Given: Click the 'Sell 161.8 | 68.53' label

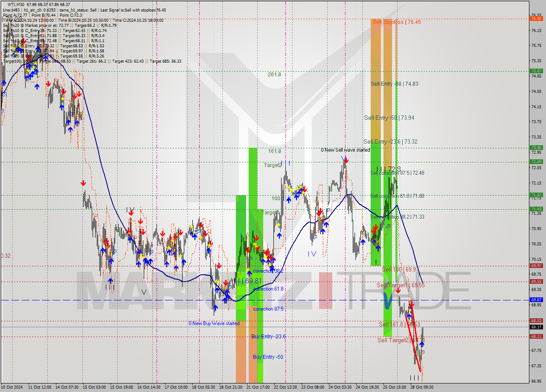Looking at the screenshot, I should [x=399, y=324].
